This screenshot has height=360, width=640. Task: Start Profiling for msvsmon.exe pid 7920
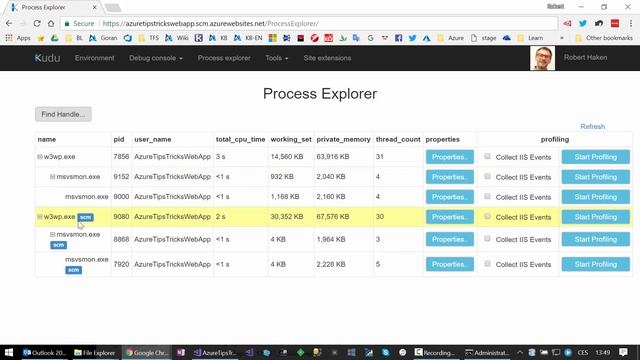click(596, 264)
